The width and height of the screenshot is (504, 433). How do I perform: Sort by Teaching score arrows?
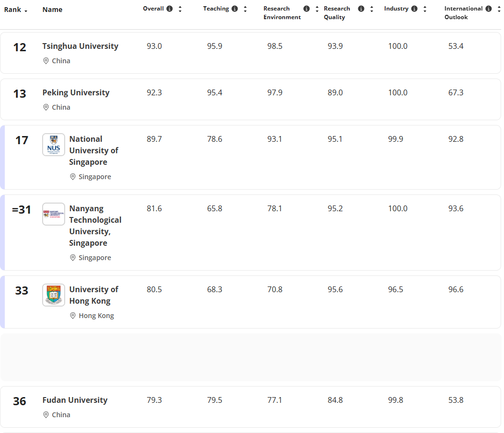(x=245, y=9)
